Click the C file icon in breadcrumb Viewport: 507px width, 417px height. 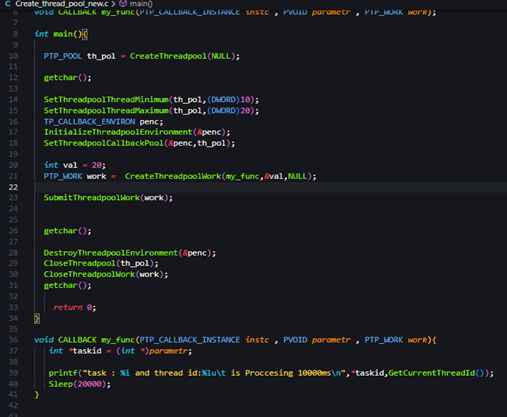tap(7, 4)
